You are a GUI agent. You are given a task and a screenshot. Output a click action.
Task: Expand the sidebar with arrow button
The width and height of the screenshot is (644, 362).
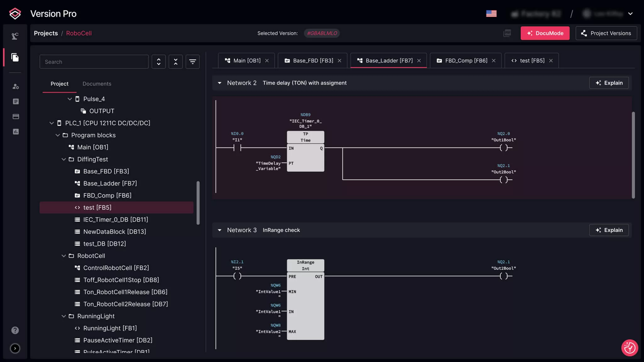(x=15, y=348)
